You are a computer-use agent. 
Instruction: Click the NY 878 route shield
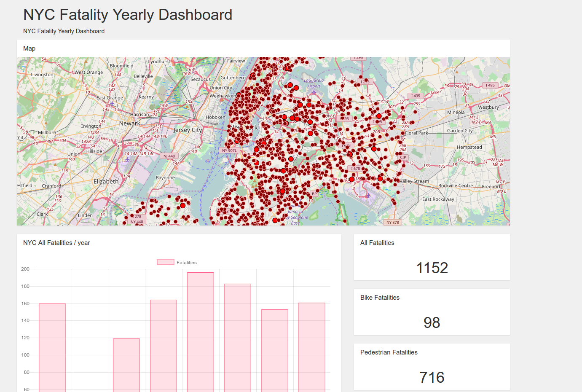[x=392, y=223]
